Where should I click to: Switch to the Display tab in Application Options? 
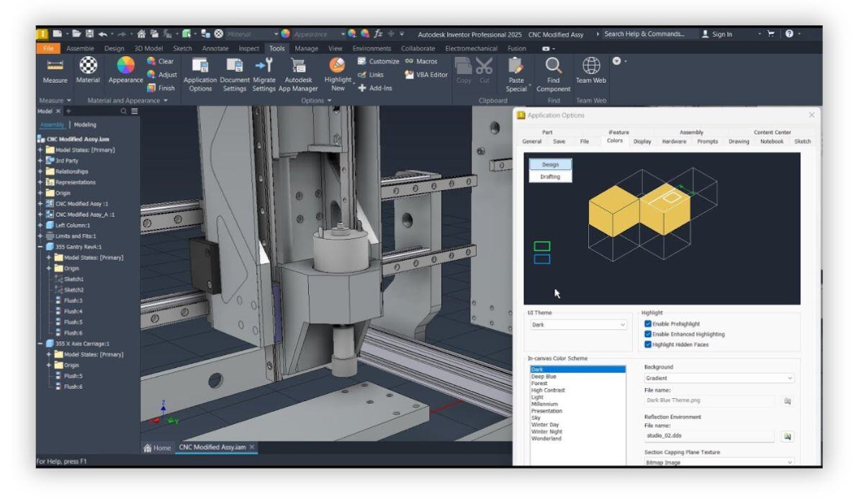(642, 141)
